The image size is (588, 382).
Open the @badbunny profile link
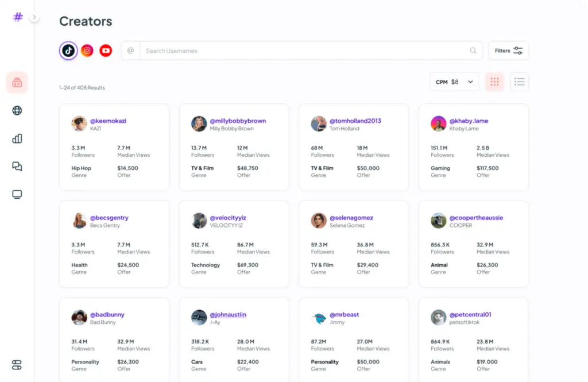[107, 314]
